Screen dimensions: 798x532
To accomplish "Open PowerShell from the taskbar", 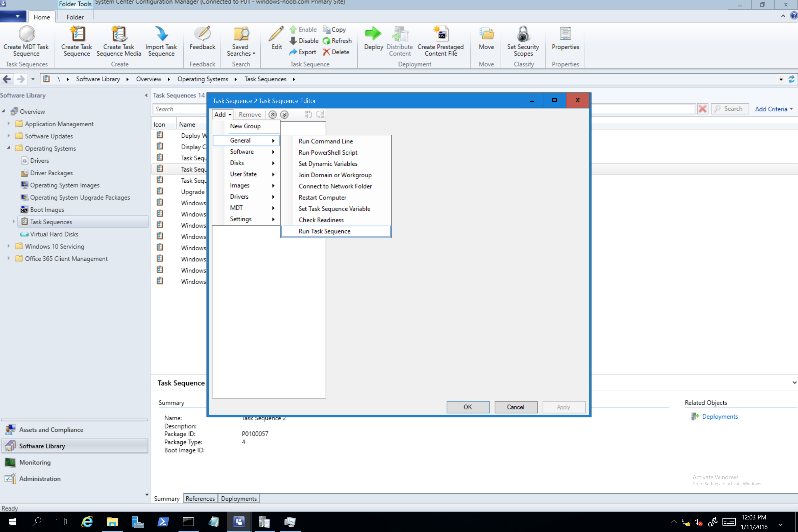I will click(x=163, y=521).
